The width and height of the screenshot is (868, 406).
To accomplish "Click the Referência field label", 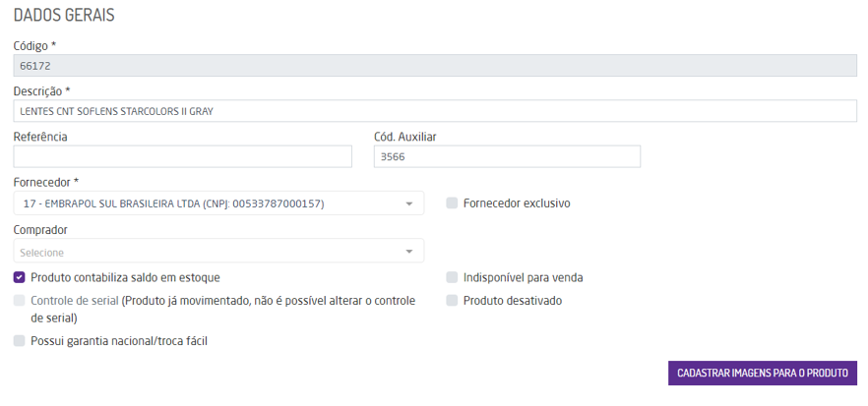I will [x=40, y=137].
